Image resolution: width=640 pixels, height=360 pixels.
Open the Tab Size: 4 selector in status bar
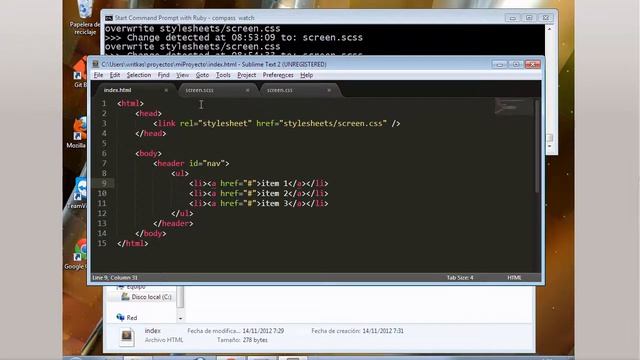(460, 278)
